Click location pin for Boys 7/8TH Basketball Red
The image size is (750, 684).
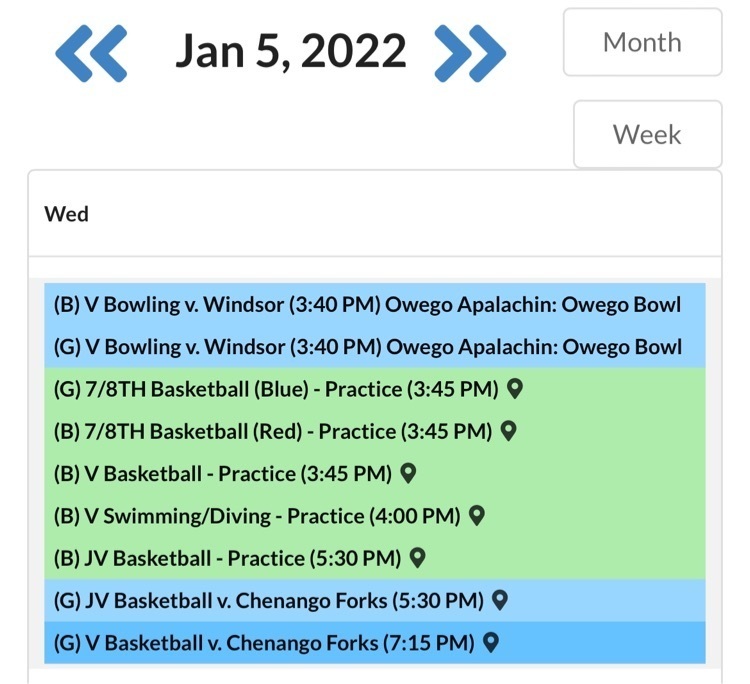tap(508, 430)
